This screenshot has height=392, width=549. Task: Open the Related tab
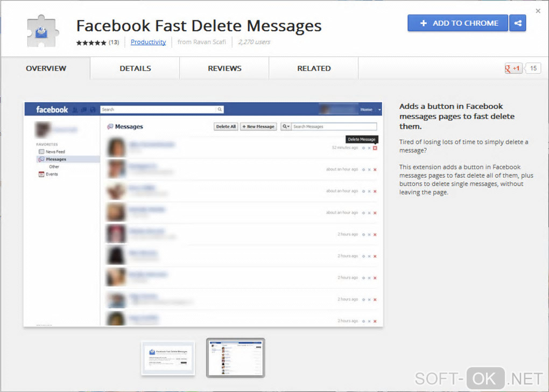tap(314, 68)
